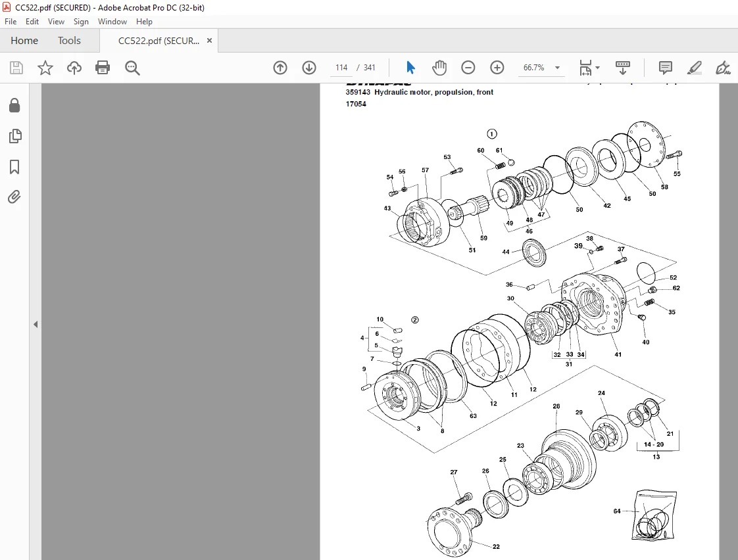This screenshot has width=738, height=560.
Task: Open the Edit menu
Action: click(x=32, y=22)
